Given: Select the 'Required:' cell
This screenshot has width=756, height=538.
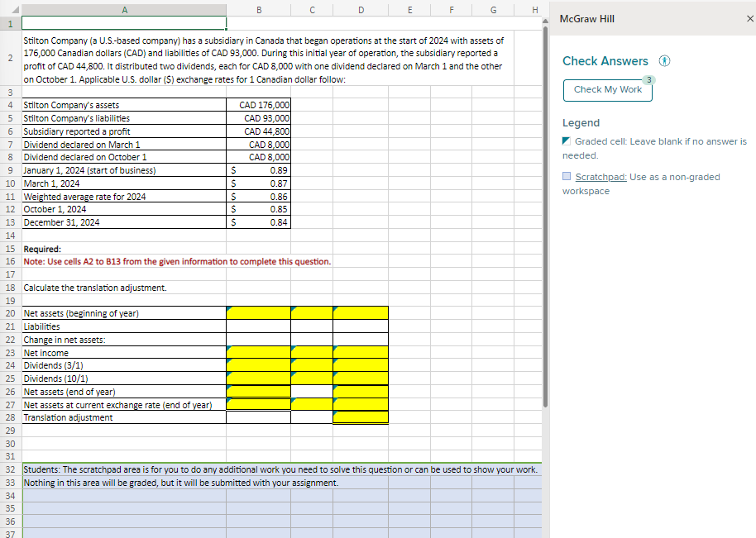Looking at the screenshot, I should 124,249.
